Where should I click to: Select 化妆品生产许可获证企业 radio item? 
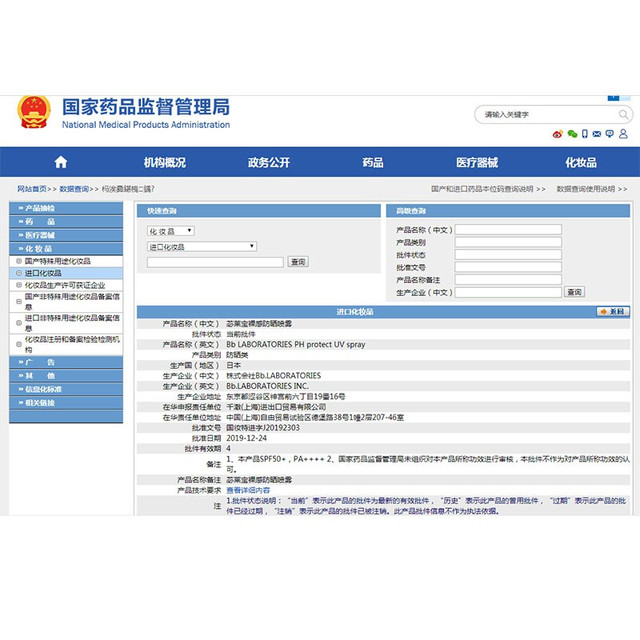point(19,285)
